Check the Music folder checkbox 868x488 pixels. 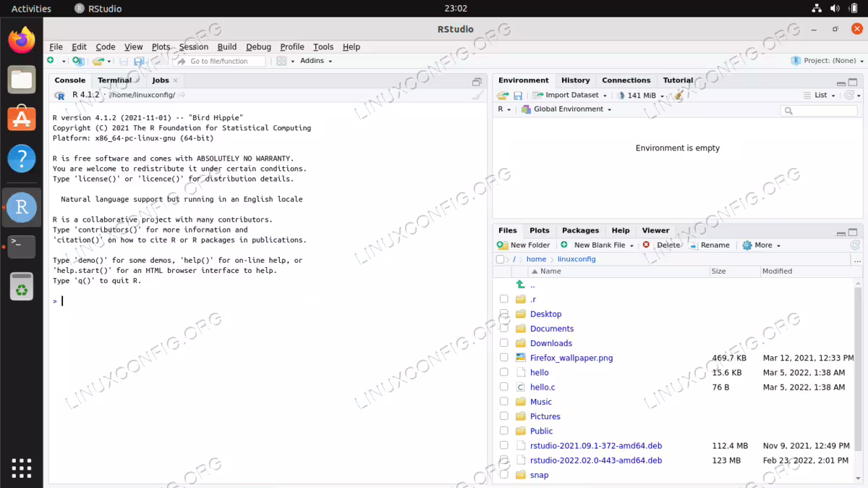pyautogui.click(x=504, y=402)
